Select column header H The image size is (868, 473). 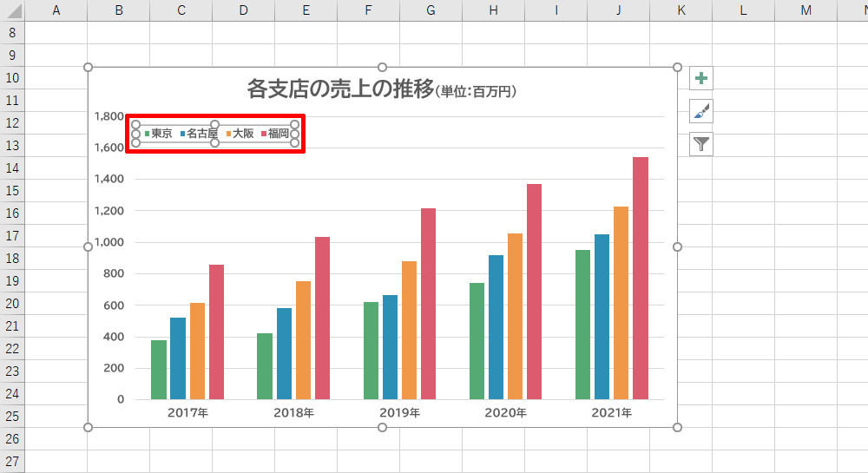click(x=494, y=10)
